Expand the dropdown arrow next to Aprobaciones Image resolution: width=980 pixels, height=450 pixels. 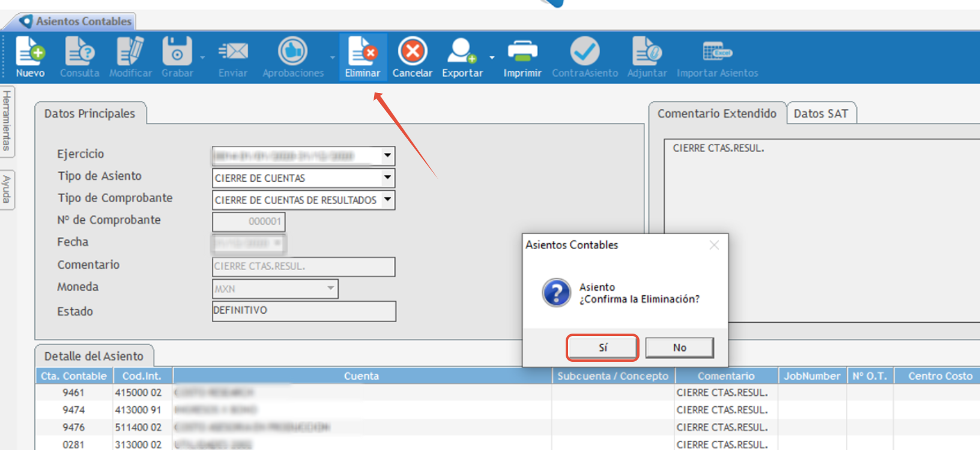point(332,58)
